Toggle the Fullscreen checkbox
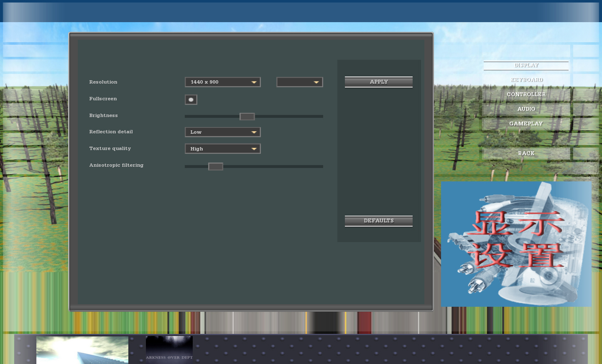 (191, 99)
